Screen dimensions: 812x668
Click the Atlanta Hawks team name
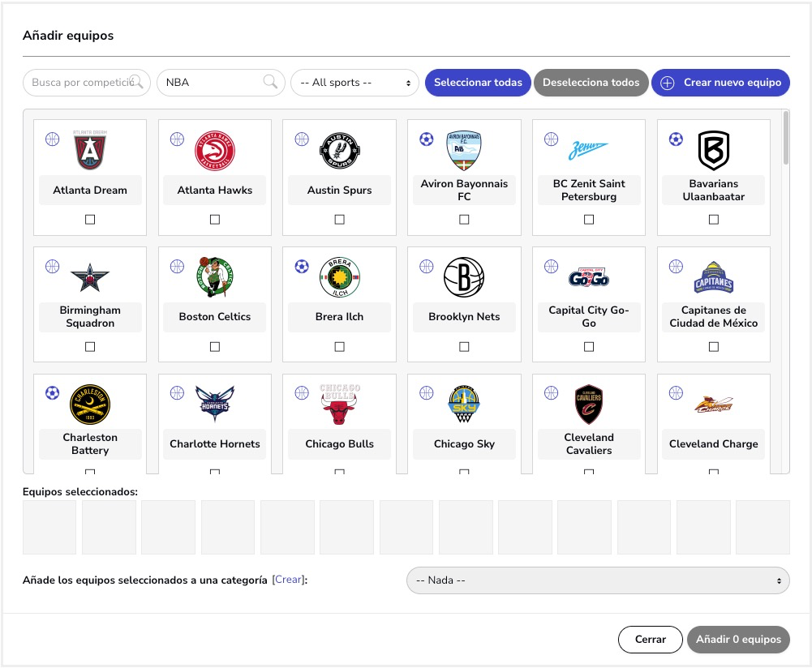(215, 190)
